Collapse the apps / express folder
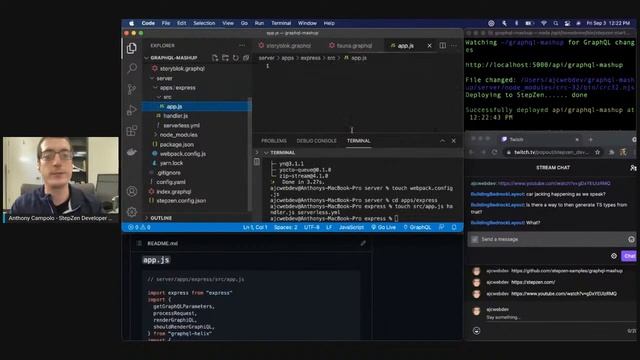 tap(177, 88)
